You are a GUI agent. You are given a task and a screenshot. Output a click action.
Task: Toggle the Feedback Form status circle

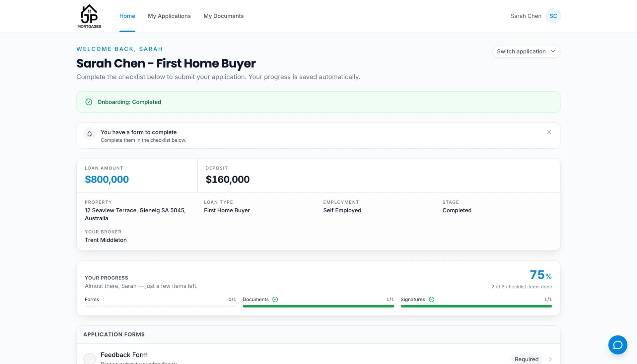(90, 359)
